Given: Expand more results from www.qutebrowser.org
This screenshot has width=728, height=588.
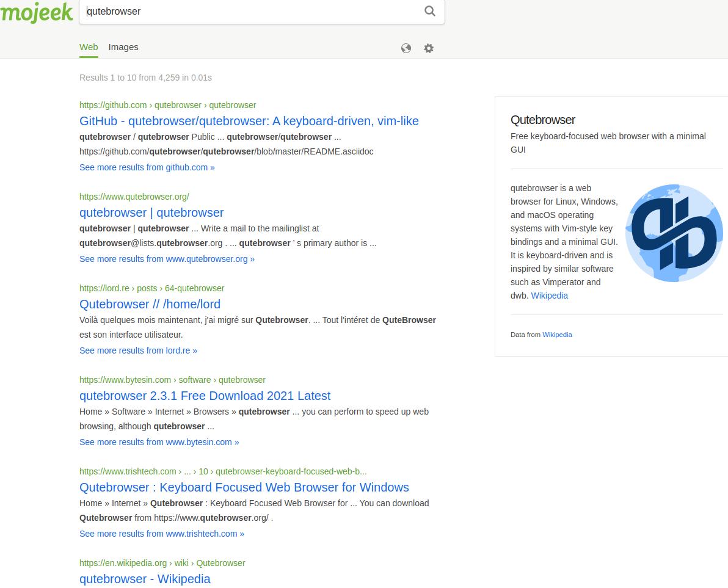Looking at the screenshot, I should tap(167, 259).
